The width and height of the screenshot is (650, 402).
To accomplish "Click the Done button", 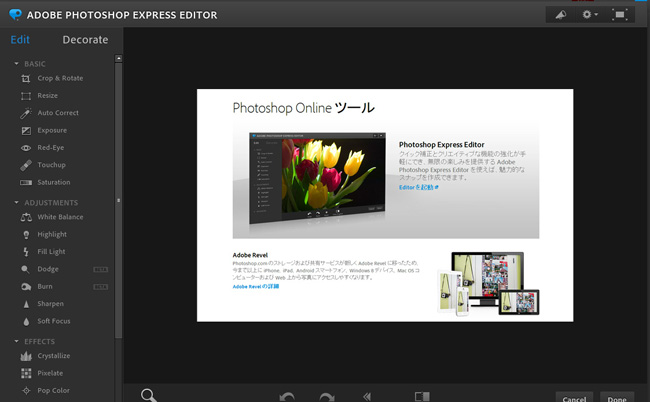I will [x=617, y=397].
